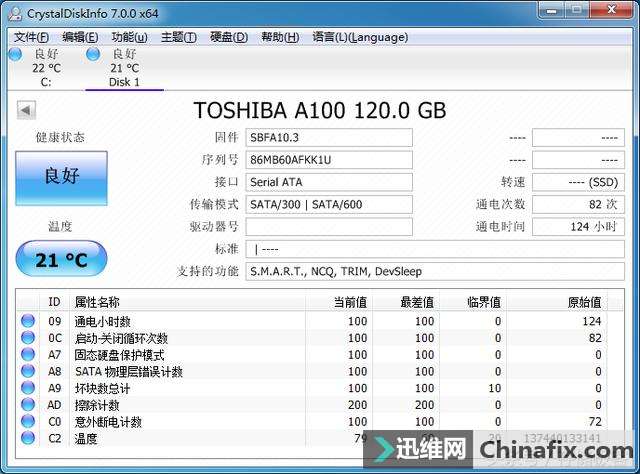The image size is (640, 474).
Task: Click the firmware field SBFA10.3
Action: click(x=329, y=138)
